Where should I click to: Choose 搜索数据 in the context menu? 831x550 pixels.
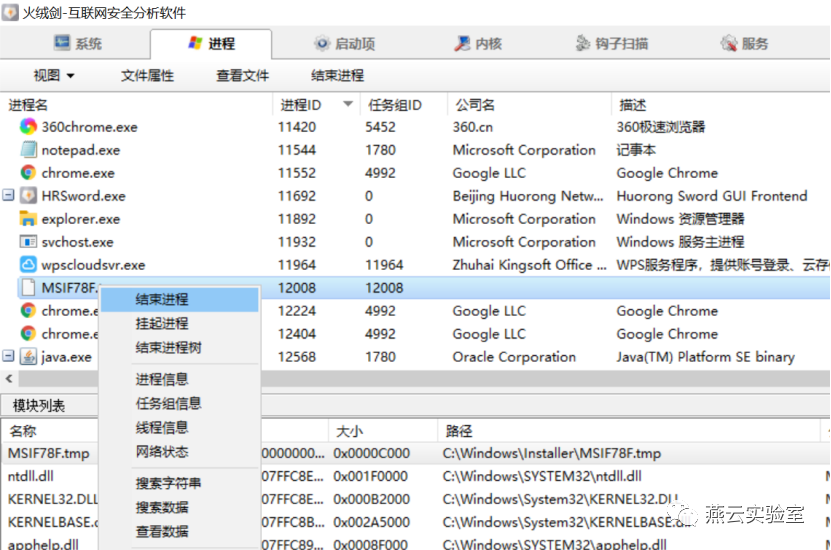pyautogui.click(x=179, y=508)
